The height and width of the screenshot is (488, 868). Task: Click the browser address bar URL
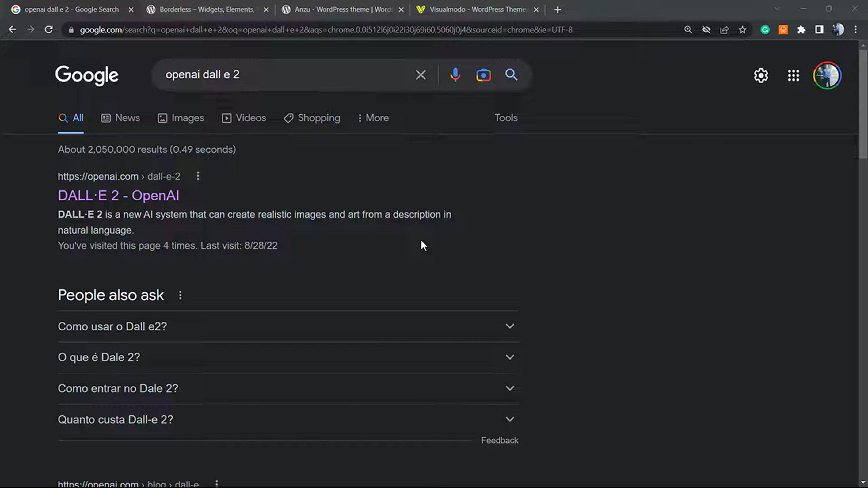325,30
